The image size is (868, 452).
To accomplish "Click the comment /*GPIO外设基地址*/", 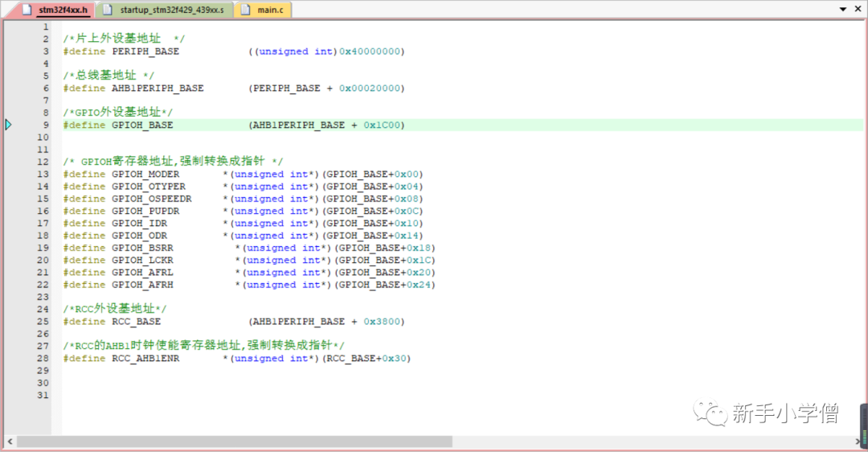I will click(118, 112).
